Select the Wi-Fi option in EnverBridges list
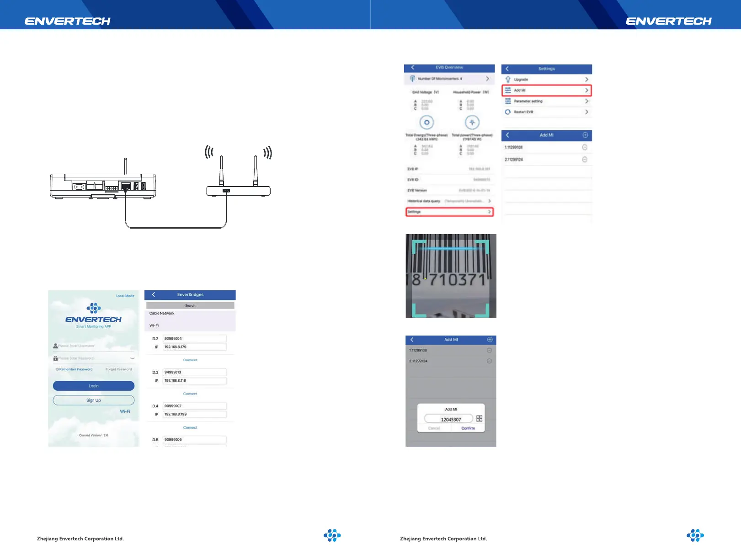Viewport: 741px width, 560px height. tap(154, 325)
